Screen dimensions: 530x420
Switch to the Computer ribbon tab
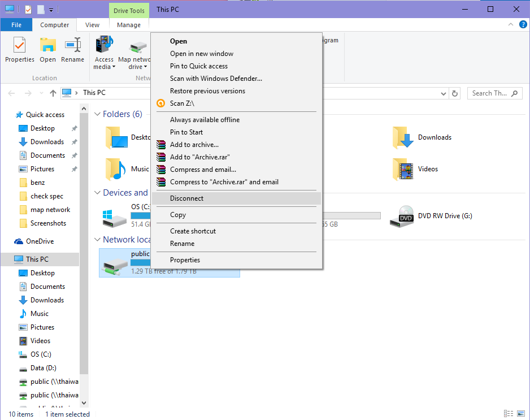(x=54, y=25)
